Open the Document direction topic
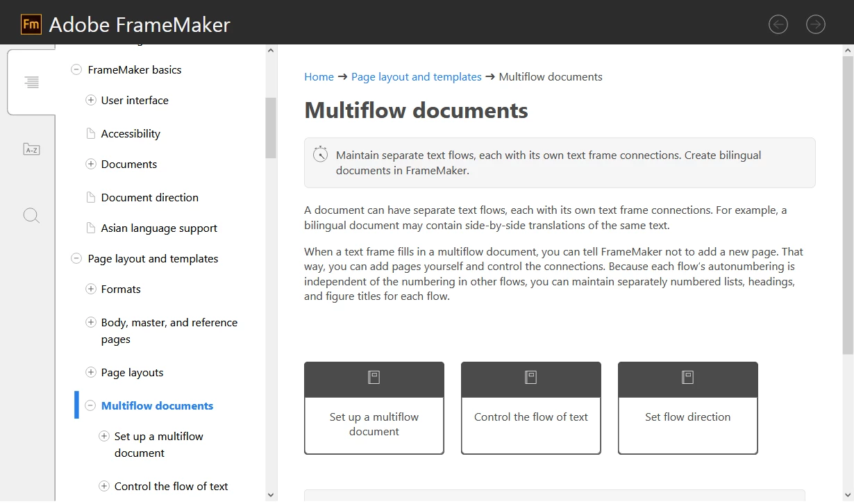854x504 pixels. pyautogui.click(x=150, y=197)
